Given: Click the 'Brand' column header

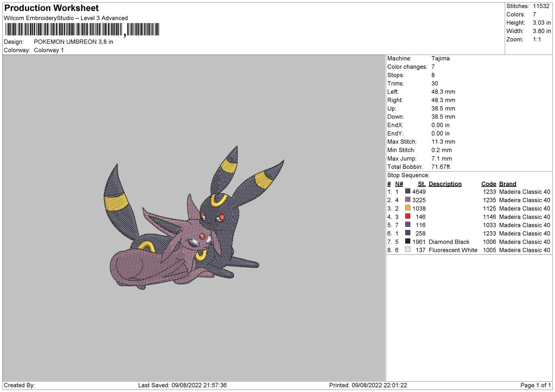Looking at the screenshot, I should (508, 184).
